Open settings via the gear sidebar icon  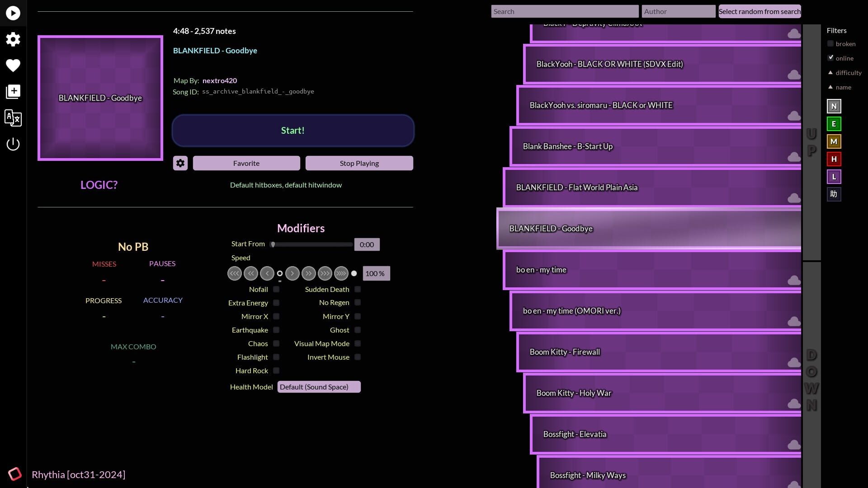(x=13, y=39)
